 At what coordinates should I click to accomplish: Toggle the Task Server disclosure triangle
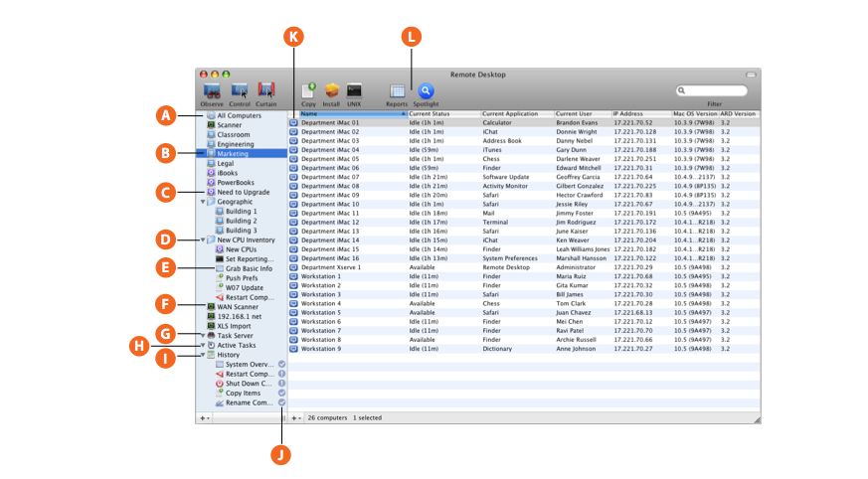click(x=203, y=336)
